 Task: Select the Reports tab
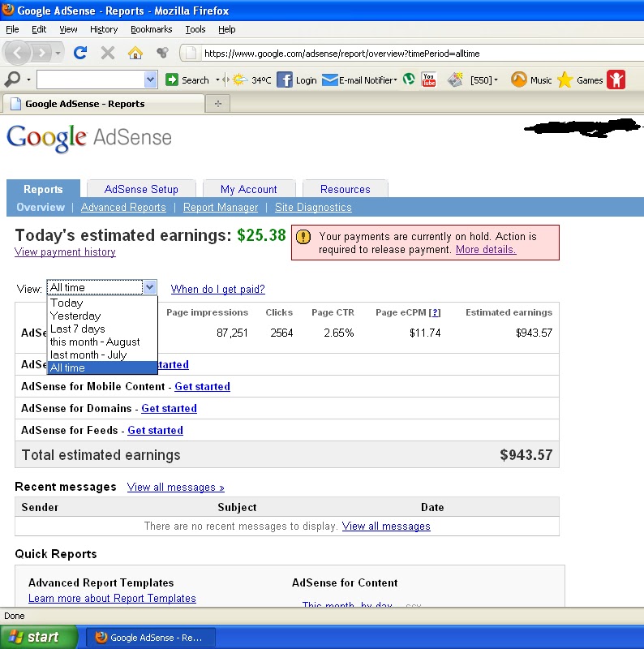pyautogui.click(x=43, y=189)
